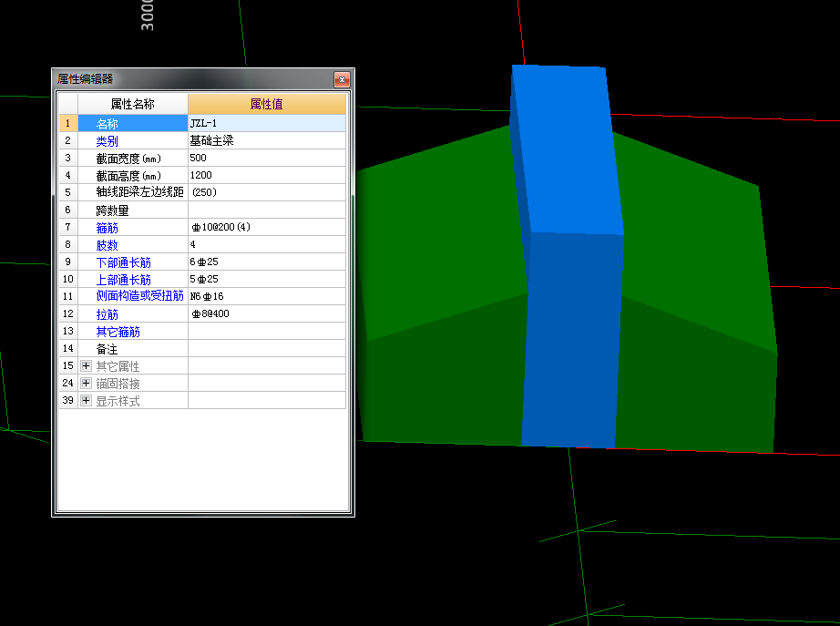Click the 箍筋 property label
840x626 pixels.
coord(108,228)
